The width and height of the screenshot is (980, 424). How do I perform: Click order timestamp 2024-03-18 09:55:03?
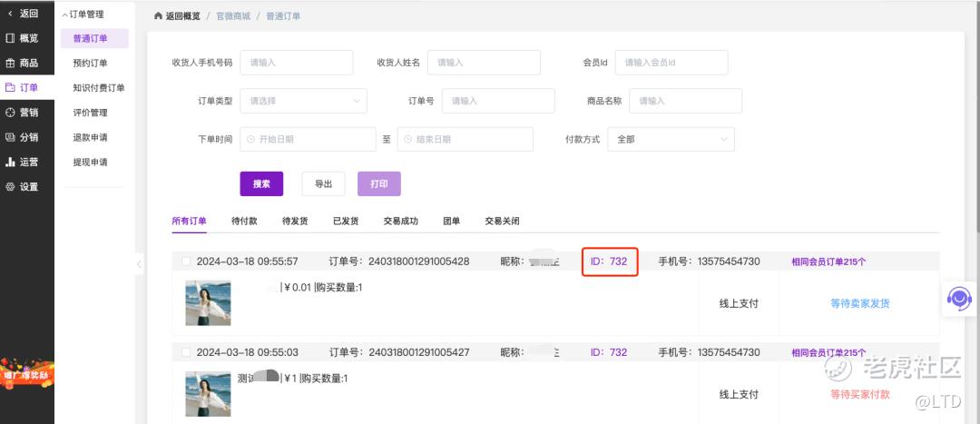coord(248,352)
